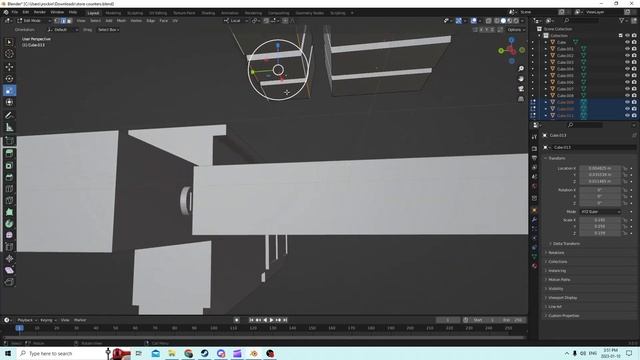Hide Cube.004 in viewport via eye icon
This screenshot has width=640, height=360.
pos(627,69)
